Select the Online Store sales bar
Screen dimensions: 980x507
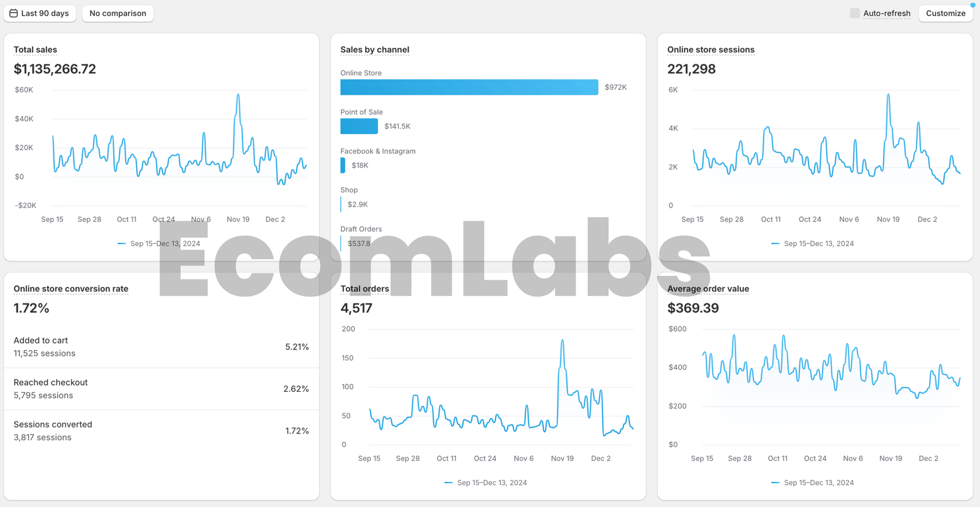pyautogui.click(x=469, y=87)
